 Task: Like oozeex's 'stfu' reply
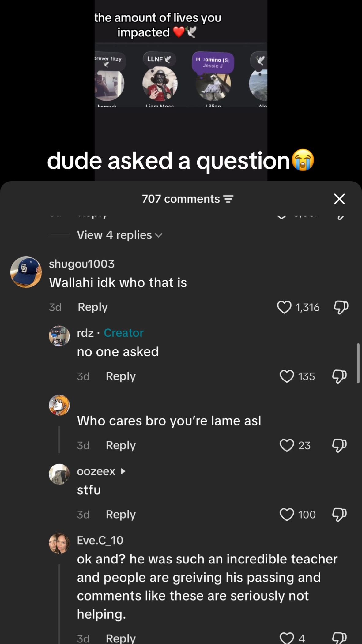[x=287, y=515]
